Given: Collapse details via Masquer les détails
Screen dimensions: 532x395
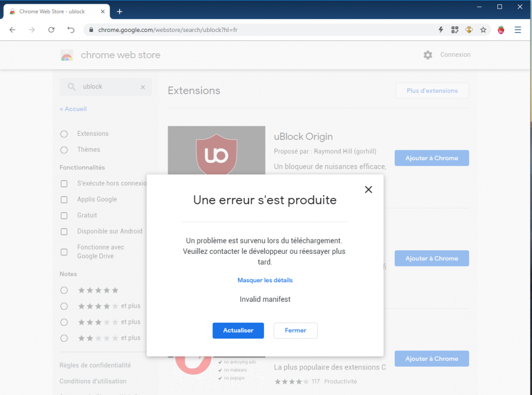Looking at the screenshot, I should point(265,280).
